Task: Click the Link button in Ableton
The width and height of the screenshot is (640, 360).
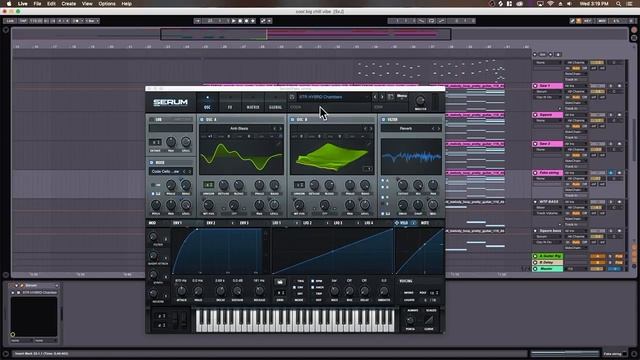Action: pyautogui.click(x=10, y=21)
